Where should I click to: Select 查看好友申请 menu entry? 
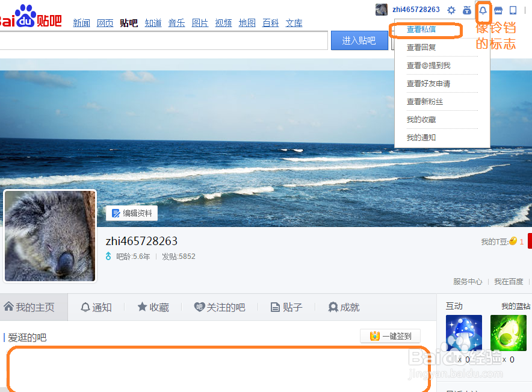(x=428, y=84)
